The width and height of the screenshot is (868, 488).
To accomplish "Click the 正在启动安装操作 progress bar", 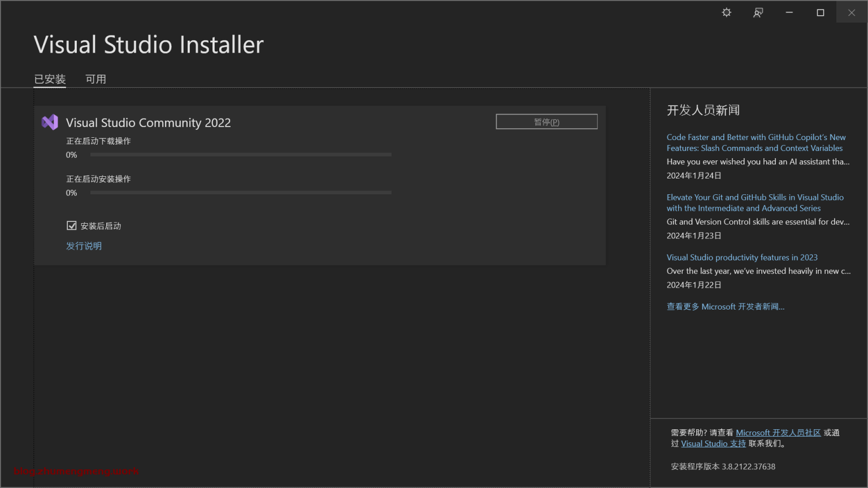I will click(x=241, y=193).
